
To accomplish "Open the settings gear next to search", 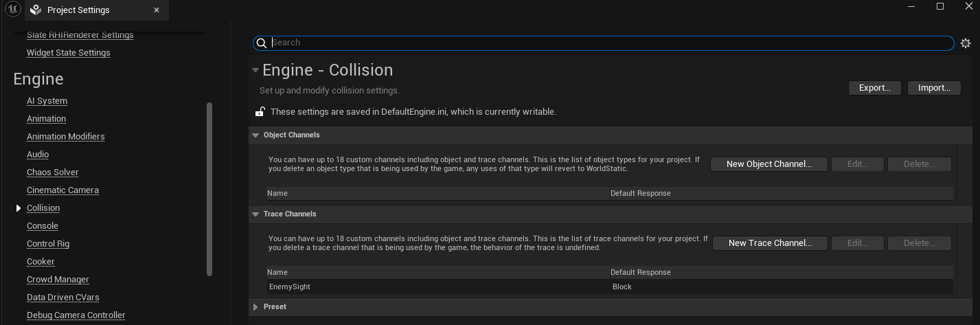I will [966, 43].
